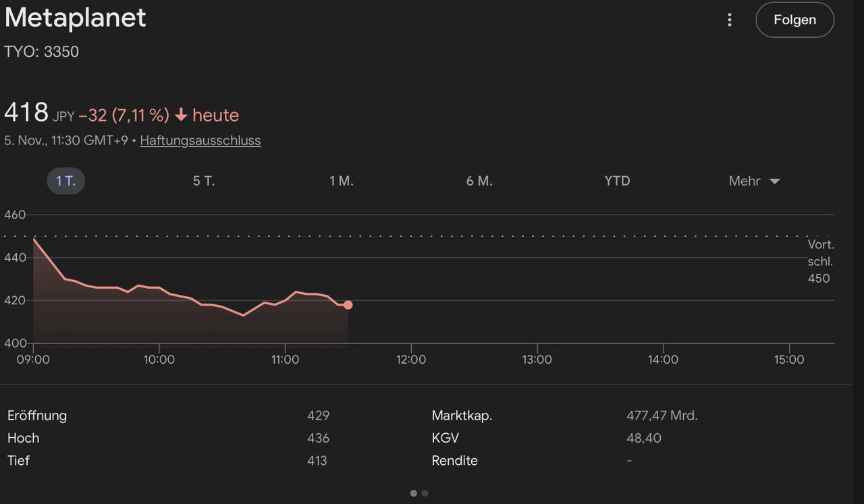Select the YTD chart range
The height and width of the screenshot is (504, 864).
pyautogui.click(x=617, y=181)
